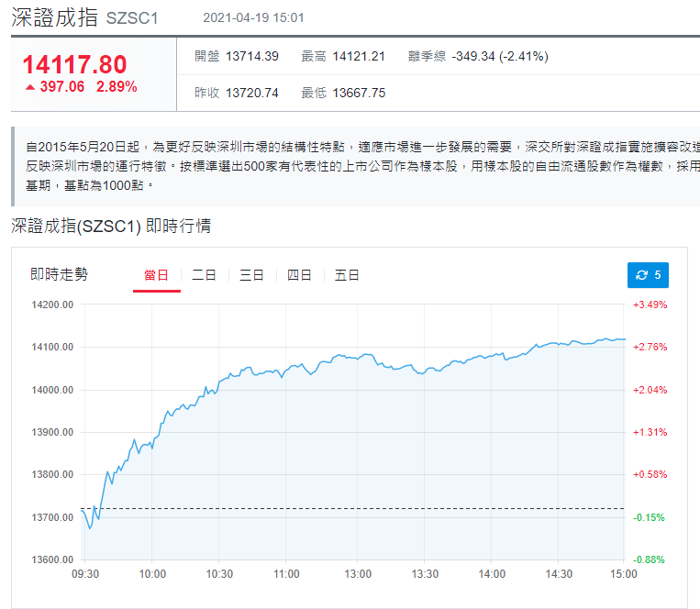Click the 13600.00 y-axis label
Viewport: 700px width, 609px height.
tap(52, 559)
